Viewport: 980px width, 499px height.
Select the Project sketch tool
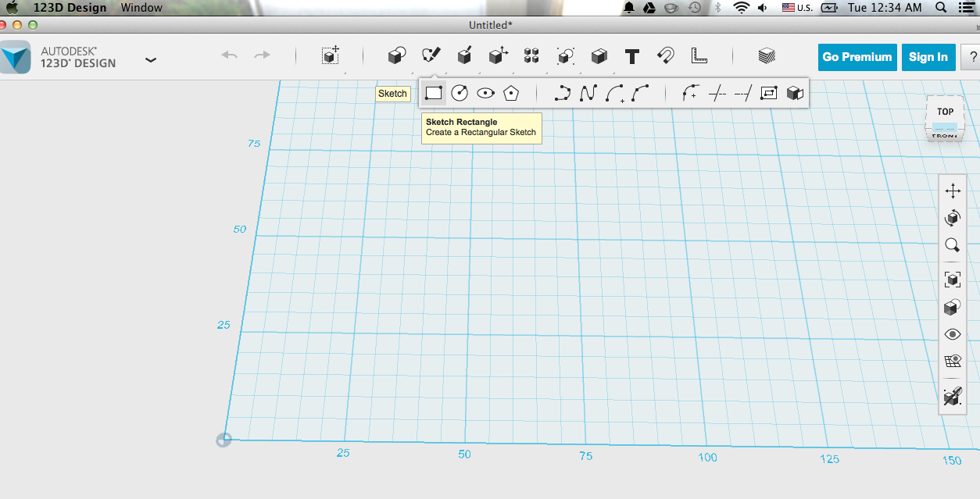coord(795,94)
